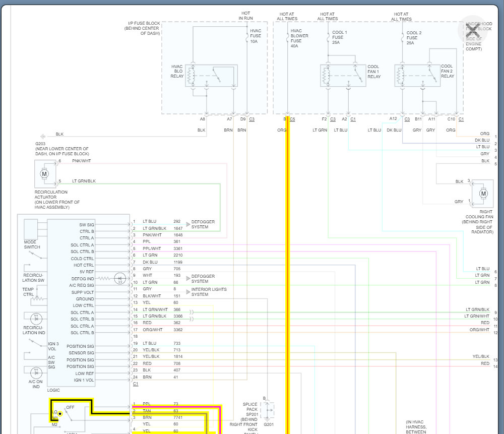The image size is (504, 434).
Task: Click the LOGIC label
Action: pyautogui.click(x=53, y=390)
